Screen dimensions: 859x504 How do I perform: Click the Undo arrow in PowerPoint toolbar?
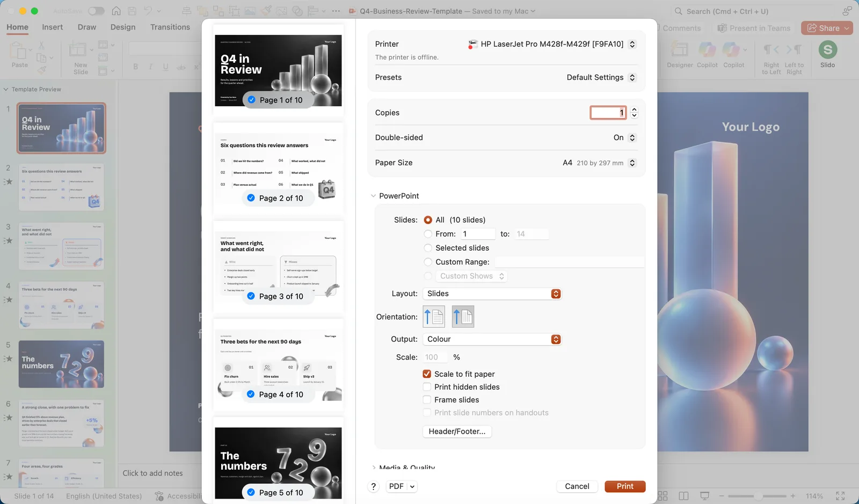(148, 11)
